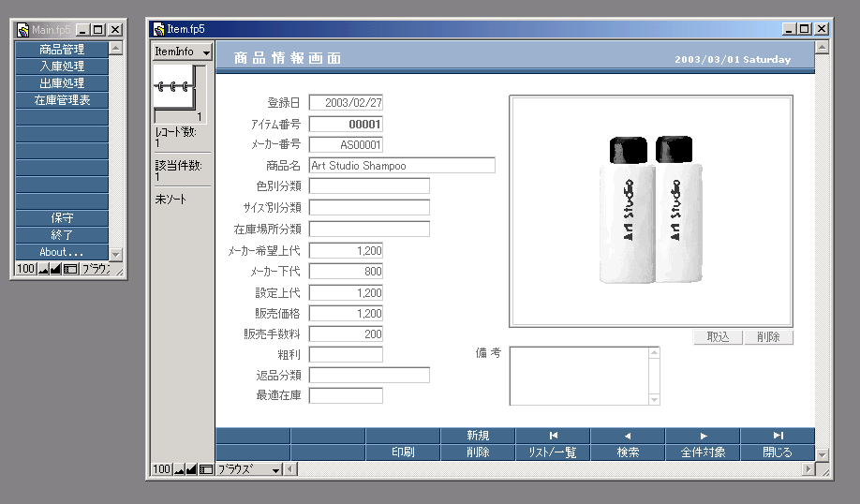Click the メーカー番号 field AS00001

click(x=346, y=145)
